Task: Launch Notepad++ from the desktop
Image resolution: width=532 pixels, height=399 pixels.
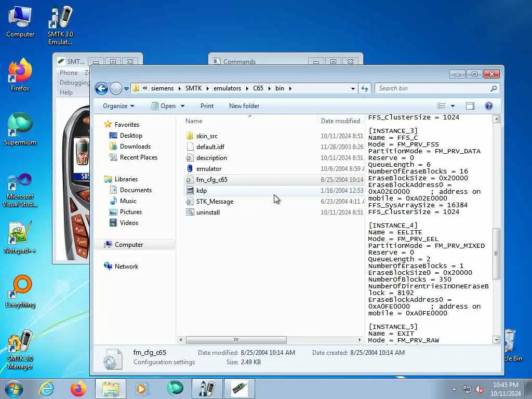Action: [20, 237]
